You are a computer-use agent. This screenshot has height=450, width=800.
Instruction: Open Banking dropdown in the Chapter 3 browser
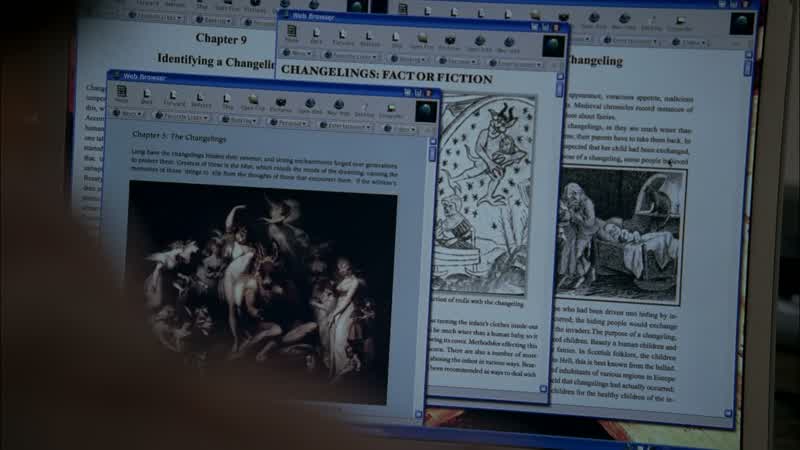pyautogui.click(x=240, y=120)
